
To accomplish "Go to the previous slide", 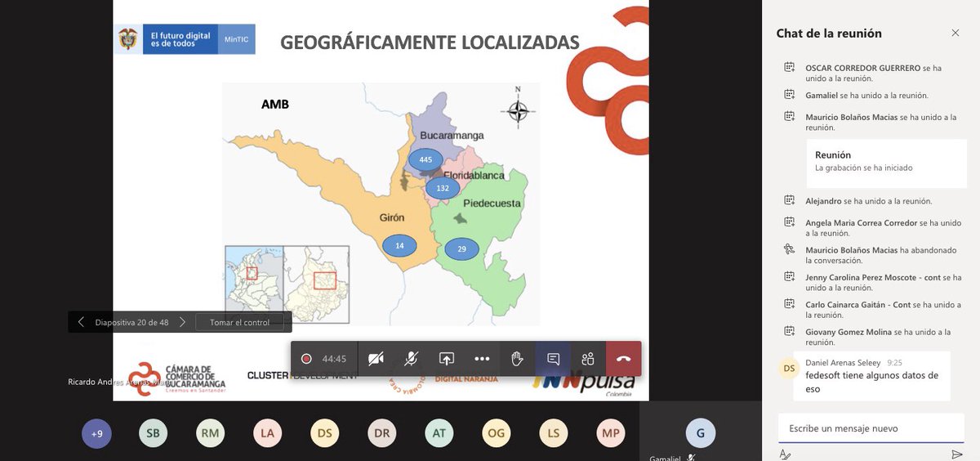I will coord(80,322).
